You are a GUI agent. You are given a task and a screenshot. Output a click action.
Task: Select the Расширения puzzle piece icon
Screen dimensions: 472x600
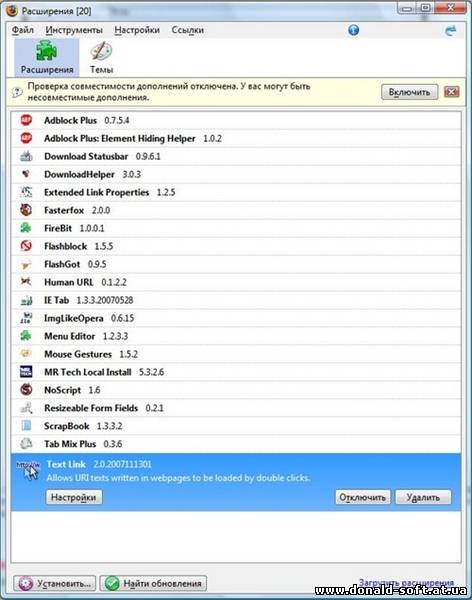[46, 51]
